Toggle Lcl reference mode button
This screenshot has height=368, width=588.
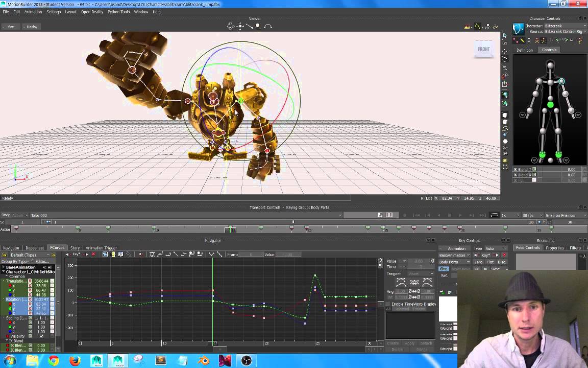click(505, 43)
